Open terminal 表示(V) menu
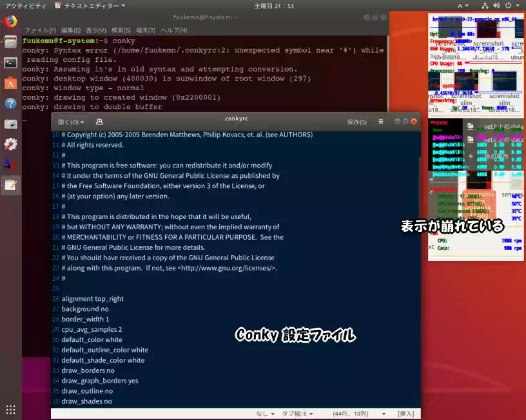Screen dimensions: 526x420 point(96,30)
